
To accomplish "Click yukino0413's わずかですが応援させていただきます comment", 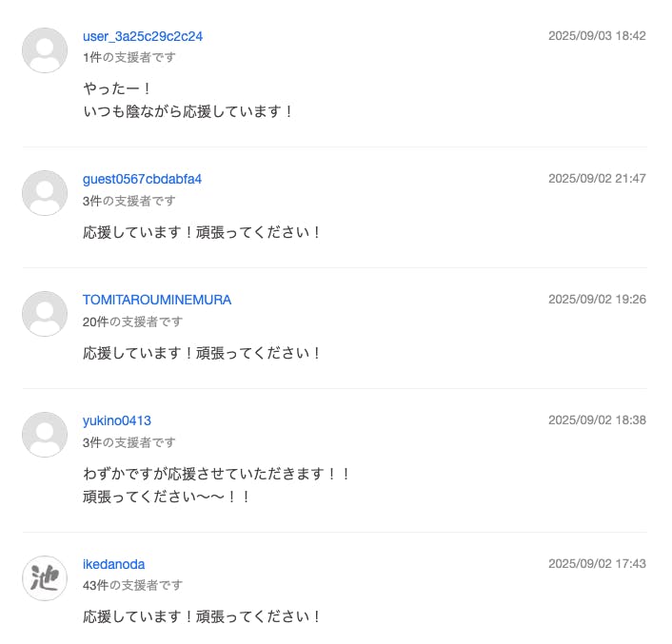I will pyautogui.click(x=217, y=473).
